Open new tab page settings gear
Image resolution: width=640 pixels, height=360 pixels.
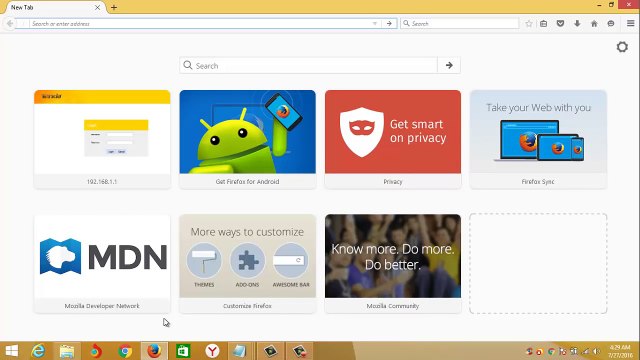(622, 47)
